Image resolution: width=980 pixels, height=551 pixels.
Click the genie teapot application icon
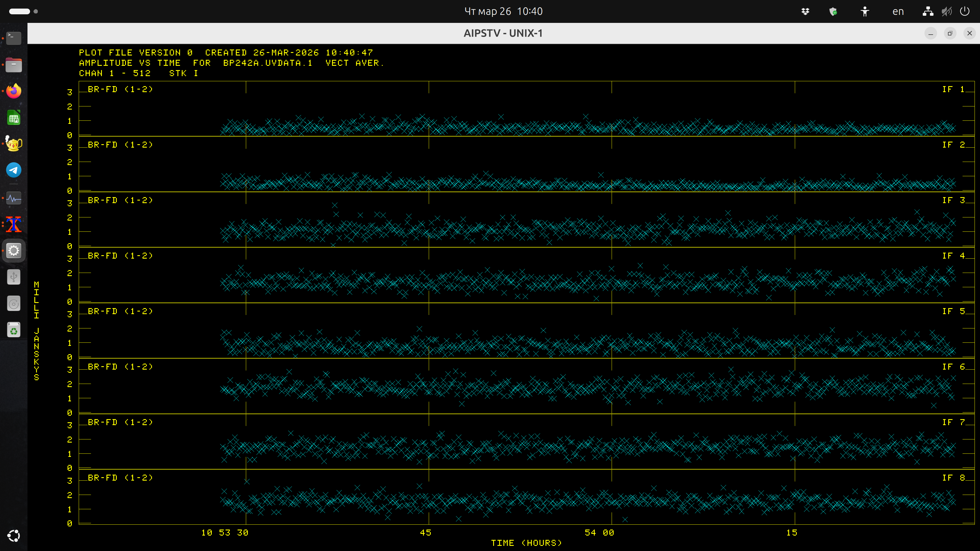[x=14, y=144]
